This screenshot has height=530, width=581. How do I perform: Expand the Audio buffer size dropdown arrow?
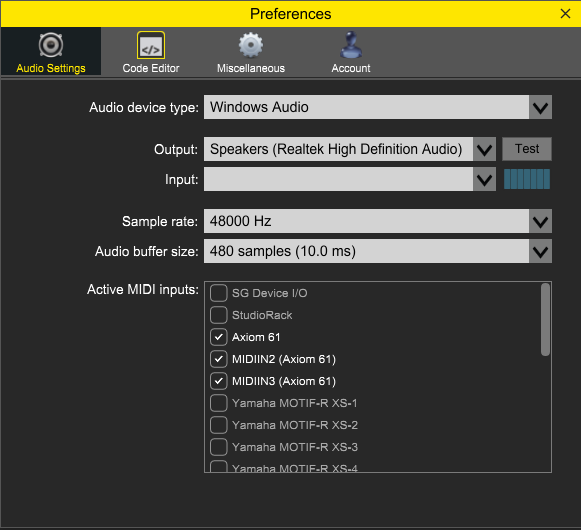[x=540, y=251]
